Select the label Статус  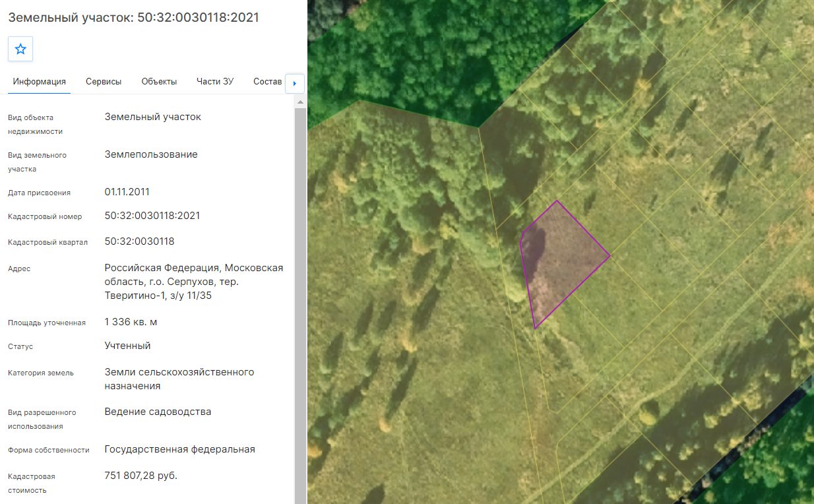point(20,346)
